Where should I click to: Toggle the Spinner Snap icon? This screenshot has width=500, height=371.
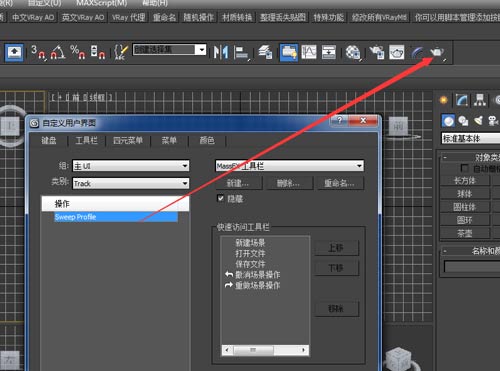(98, 52)
